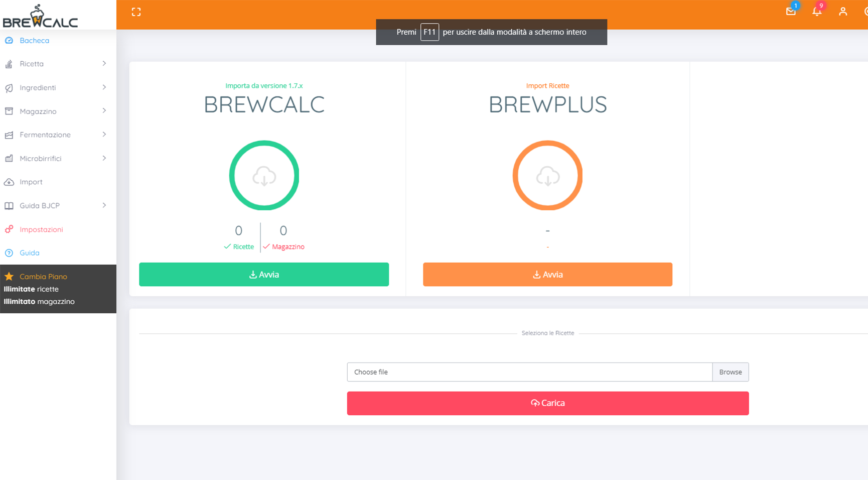Open notifications bell icon
Viewport: 868px width, 480px height.
(817, 12)
